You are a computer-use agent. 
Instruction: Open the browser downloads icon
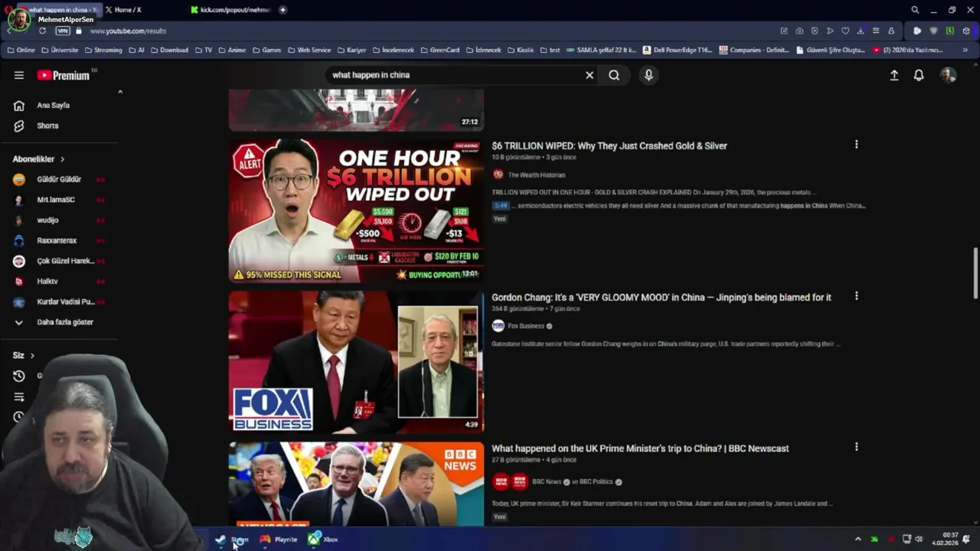pyautogui.click(x=861, y=31)
